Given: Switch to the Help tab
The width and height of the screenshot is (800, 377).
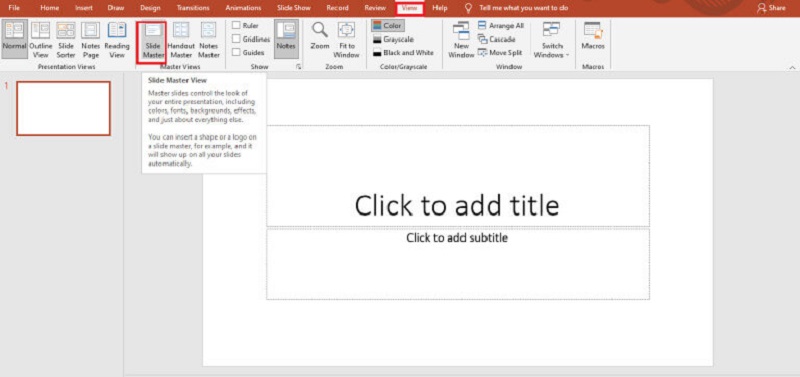Looking at the screenshot, I should point(440,8).
